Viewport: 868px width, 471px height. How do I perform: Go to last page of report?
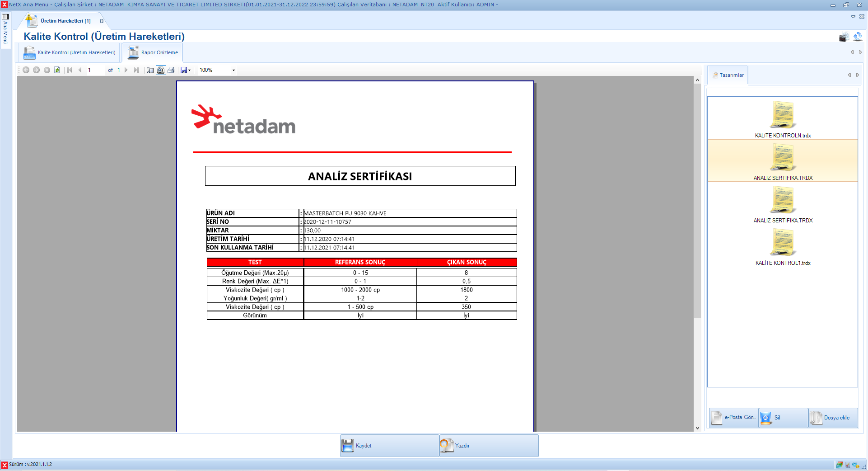tap(136, 70)
